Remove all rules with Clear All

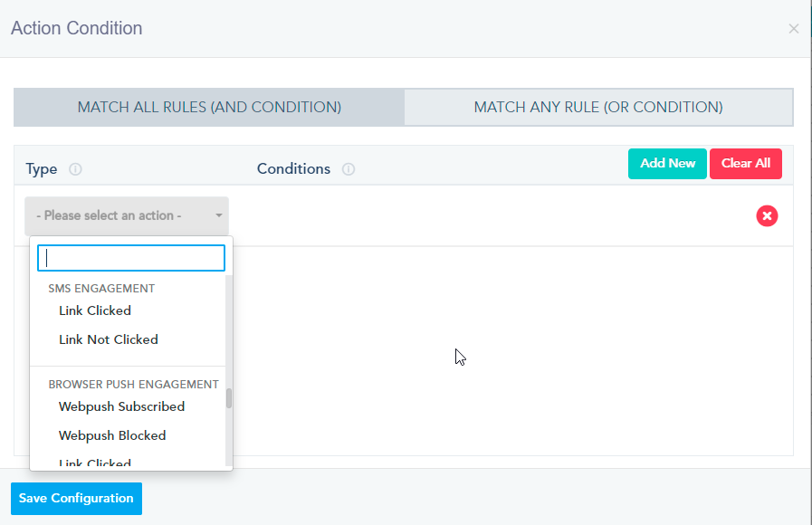click(x=746, y=164)
